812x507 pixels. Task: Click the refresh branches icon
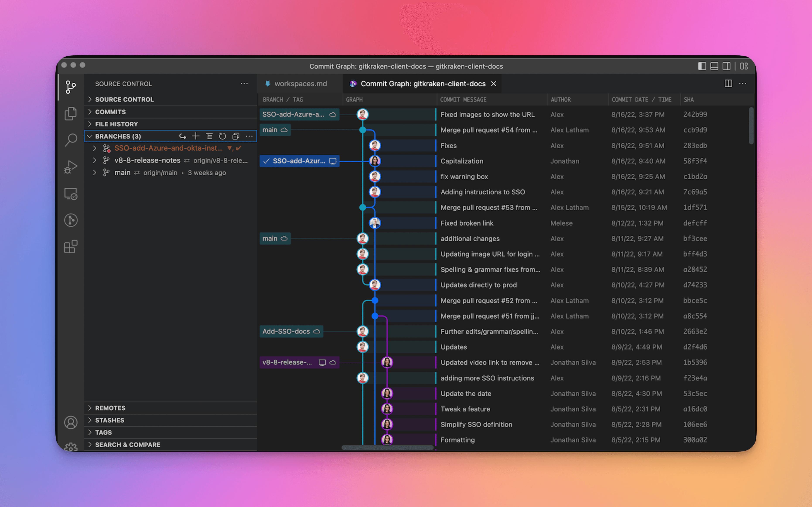222,136
